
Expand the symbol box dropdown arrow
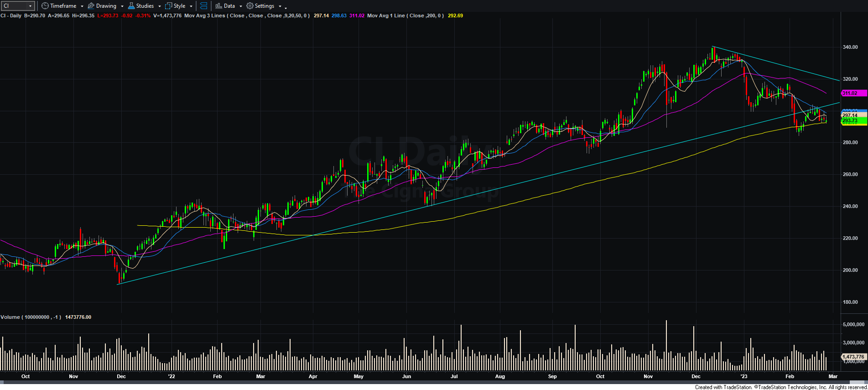point(31,6)
